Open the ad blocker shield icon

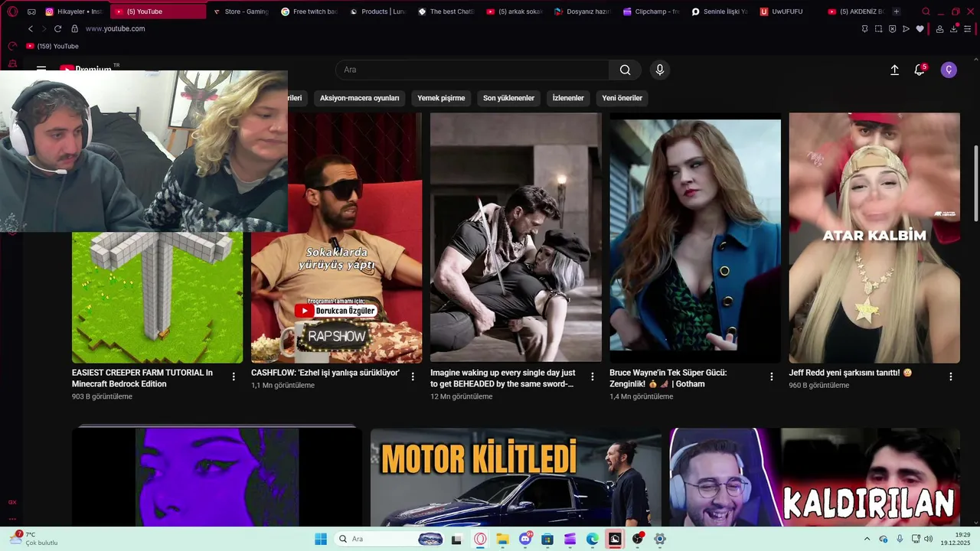(x=892, y=29)
